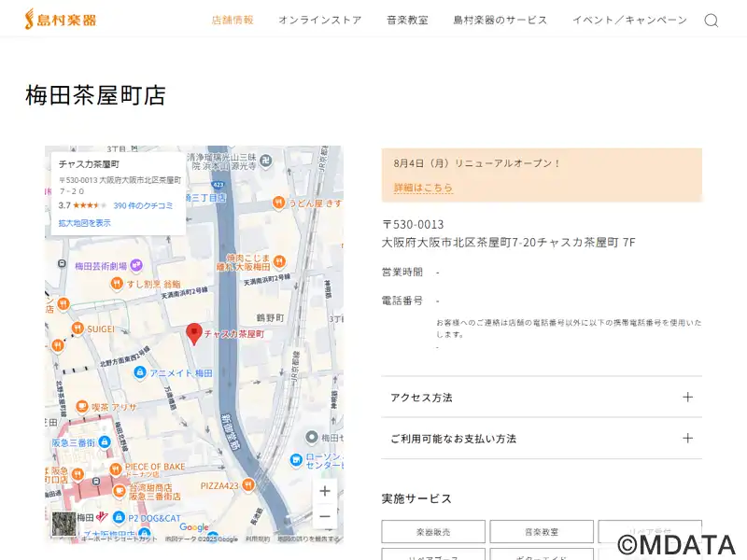The width and height of the screenshot is (747, 560).
Task: Click the red チャスカ茶屋町 map pin
Action: pyautogui.click(x=194, y=334)
